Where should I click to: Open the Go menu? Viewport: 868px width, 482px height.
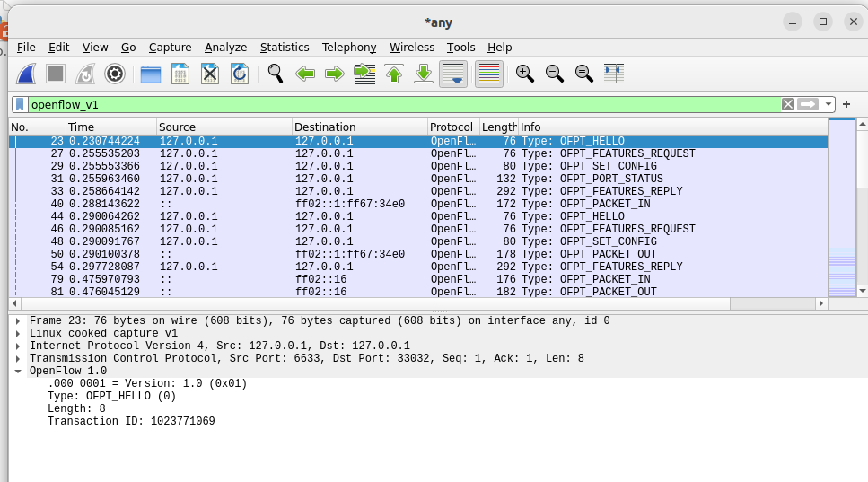[128, 48]
